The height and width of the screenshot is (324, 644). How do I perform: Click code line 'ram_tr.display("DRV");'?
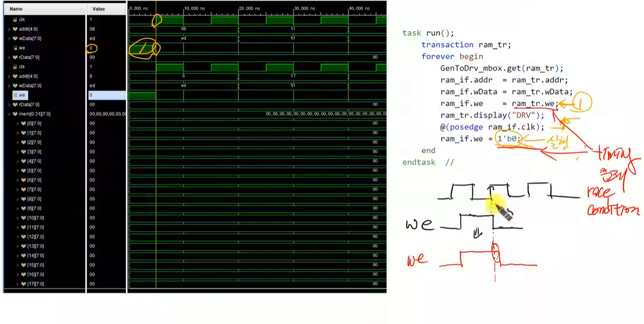[x=492, y=115]
